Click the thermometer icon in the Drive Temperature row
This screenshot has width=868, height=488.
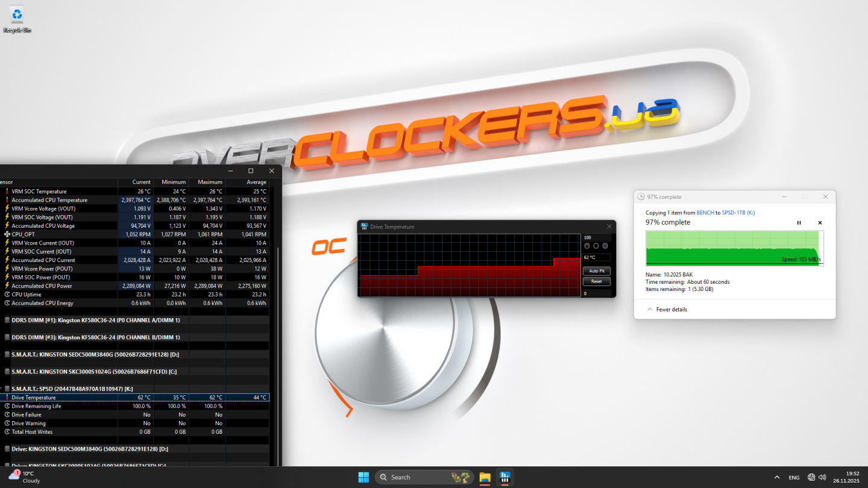[7, 398]
